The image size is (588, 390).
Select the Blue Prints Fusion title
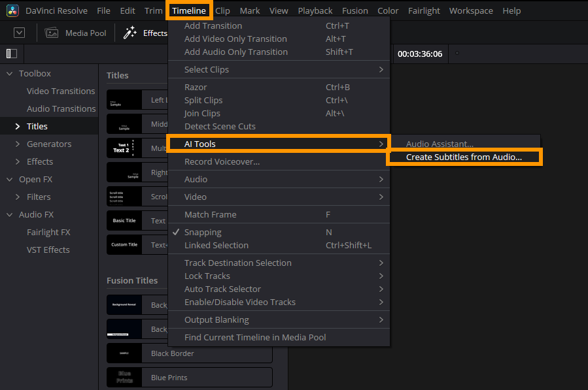click(190, 378)
